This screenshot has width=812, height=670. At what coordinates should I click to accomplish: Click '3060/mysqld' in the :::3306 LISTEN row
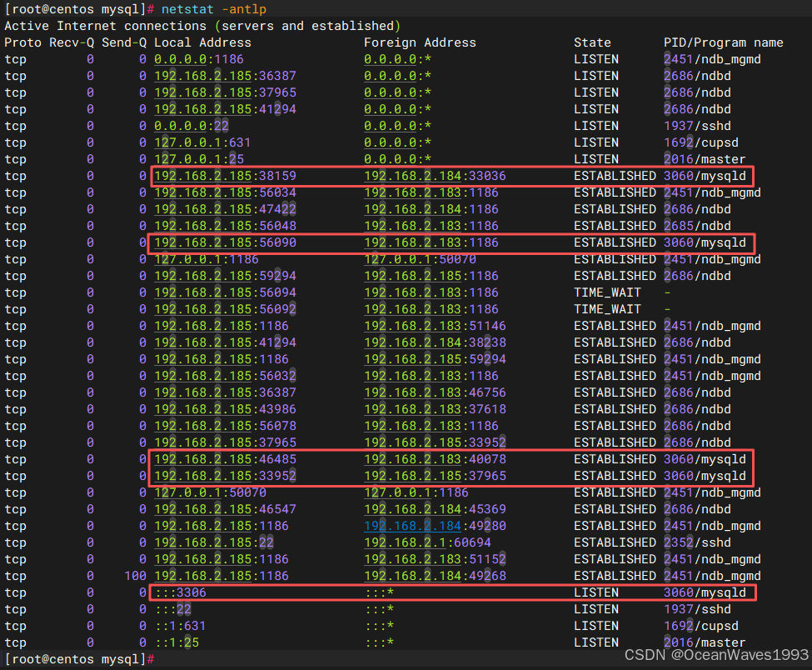tap(705, 592)
